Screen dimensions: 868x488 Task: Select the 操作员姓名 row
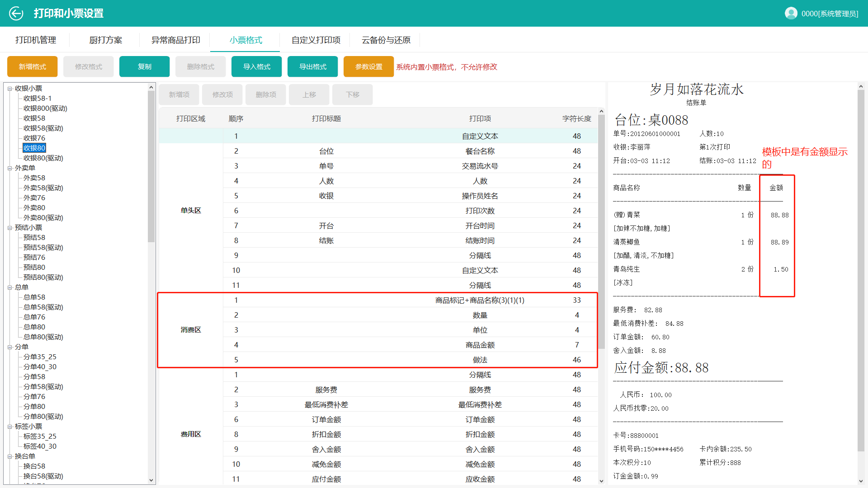point(410,196)
